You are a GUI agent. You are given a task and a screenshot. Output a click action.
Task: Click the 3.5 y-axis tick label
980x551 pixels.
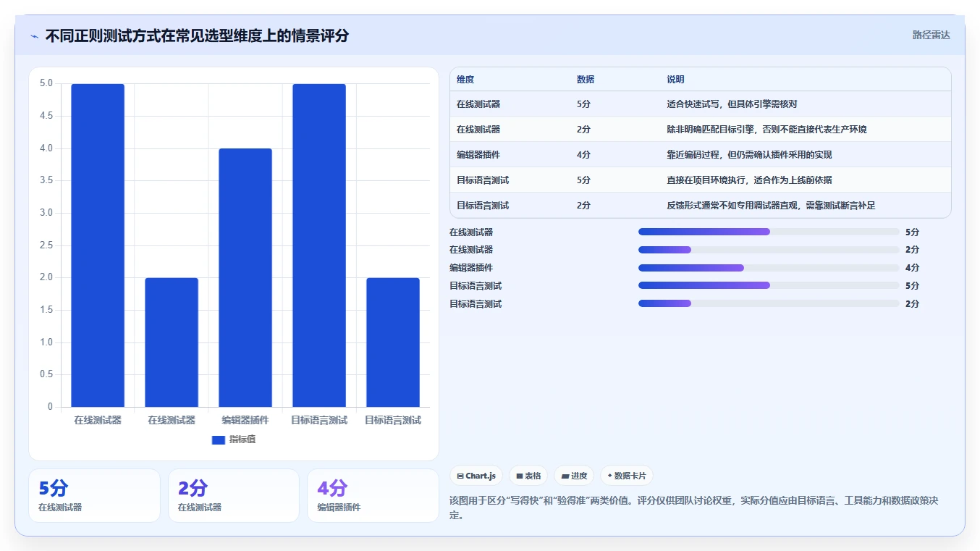[x=46, y=180]
